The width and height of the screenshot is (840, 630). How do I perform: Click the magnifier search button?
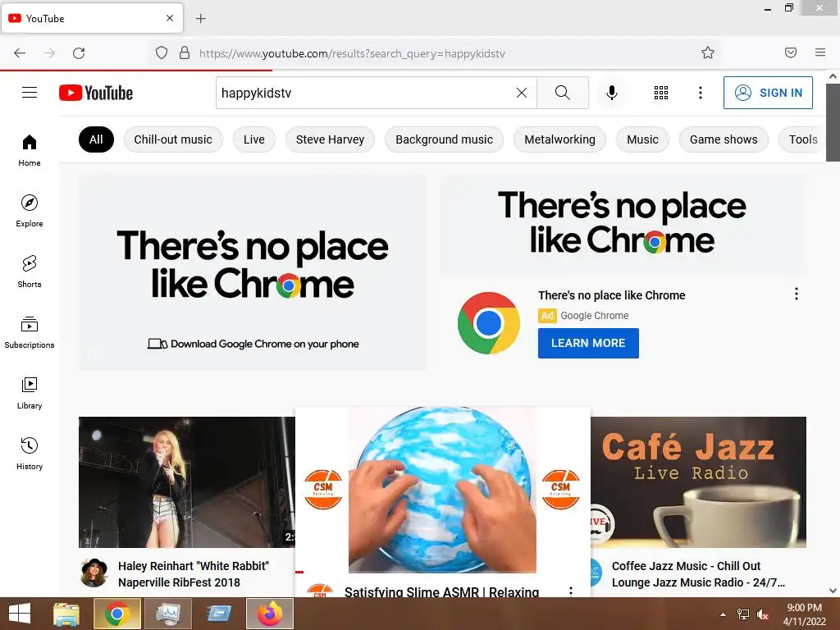(x=563, y=93)
